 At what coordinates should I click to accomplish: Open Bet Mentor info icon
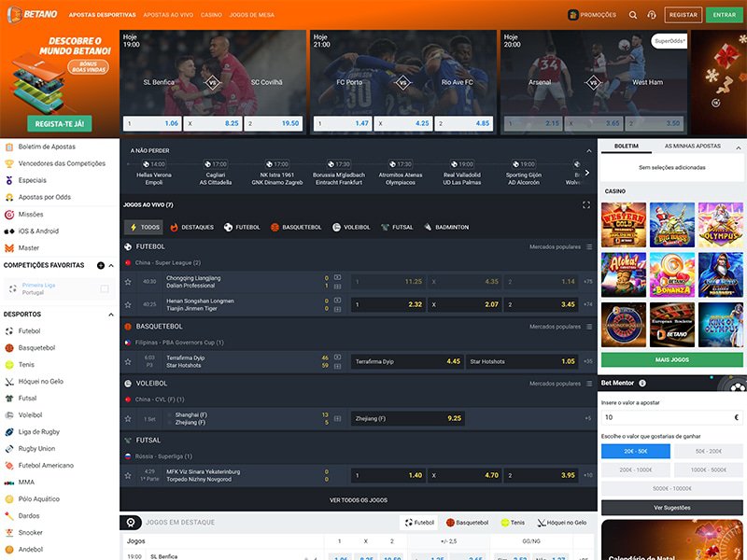[642, 383]
